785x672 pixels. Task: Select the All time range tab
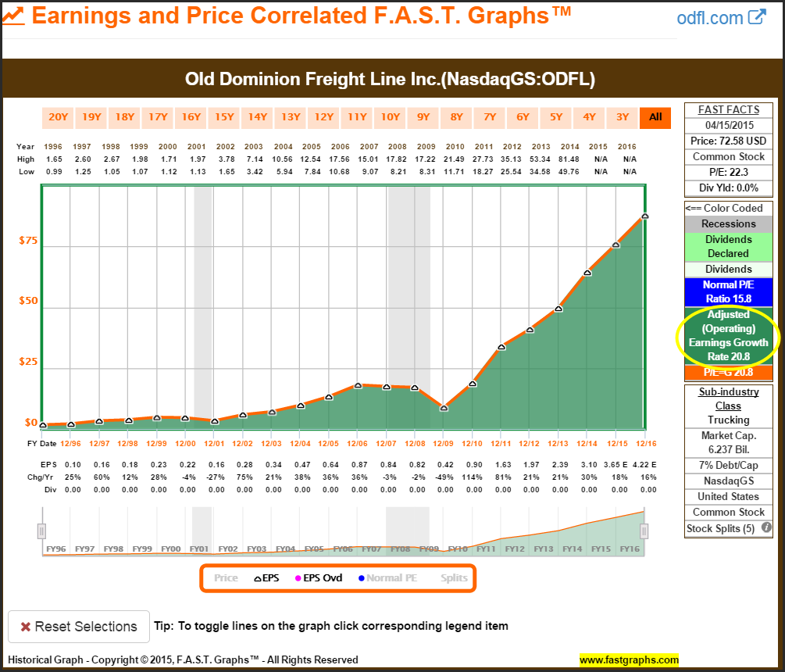[x=655, y=117]
